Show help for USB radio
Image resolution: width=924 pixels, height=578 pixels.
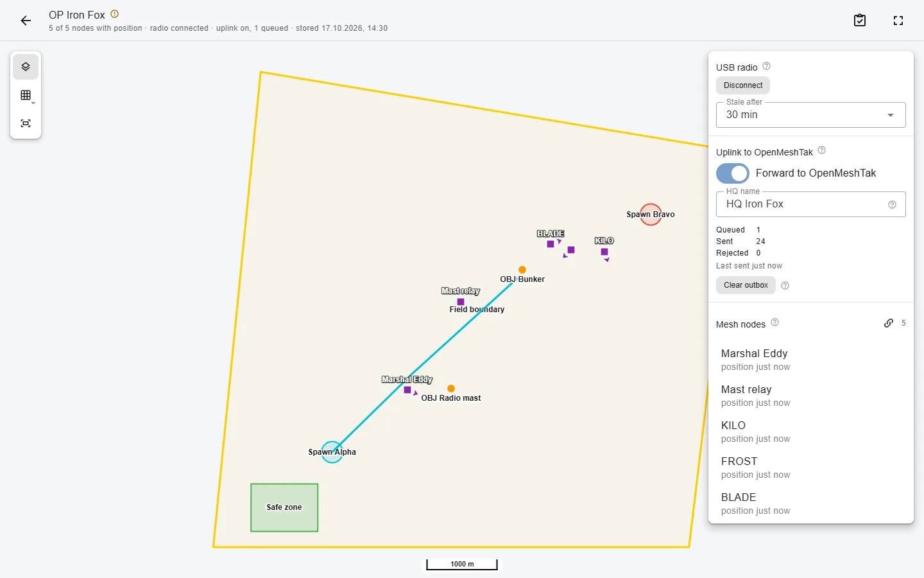(x=766, y=66)
